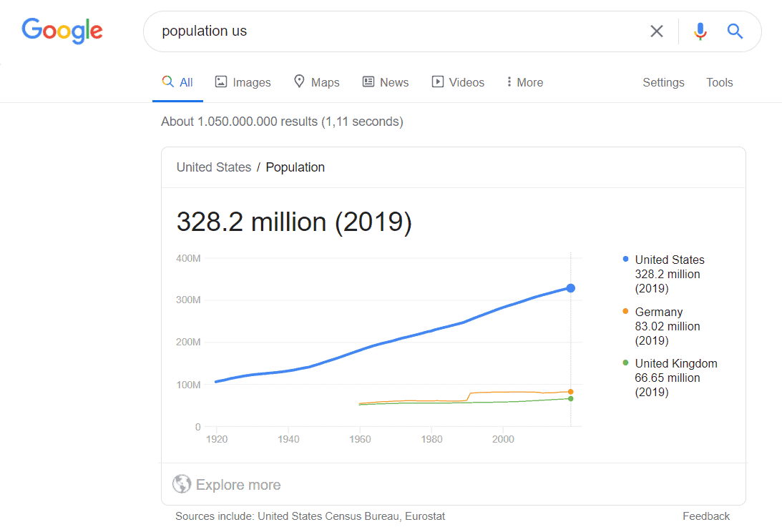The height and width of the screenshot is (532, 782).
Task: Start voice search with the microphone icon
Action: (x=700, y=31)
